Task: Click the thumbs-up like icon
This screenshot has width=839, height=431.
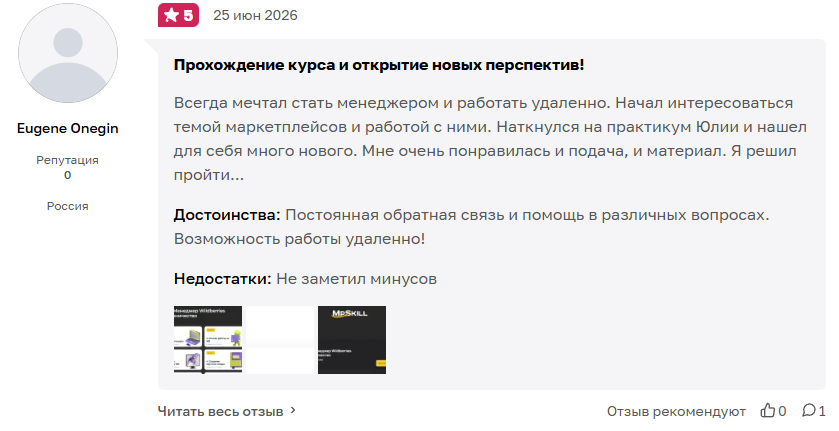Action: click(x=768, y=411)
